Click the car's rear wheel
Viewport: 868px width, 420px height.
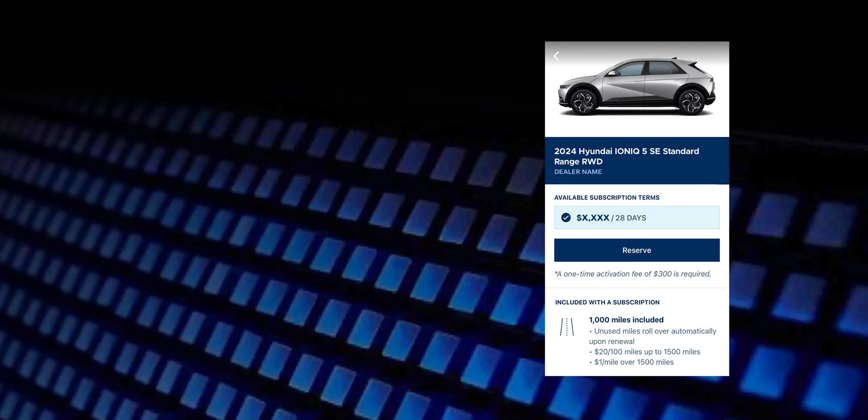tap(692, 102)
